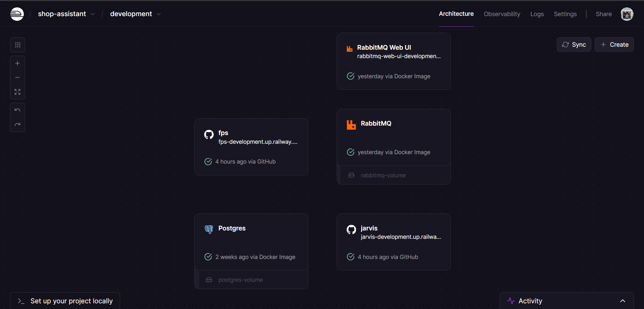
Task: Click '4 hours ago via GitHub' on fps
Action: coord(246,162)
